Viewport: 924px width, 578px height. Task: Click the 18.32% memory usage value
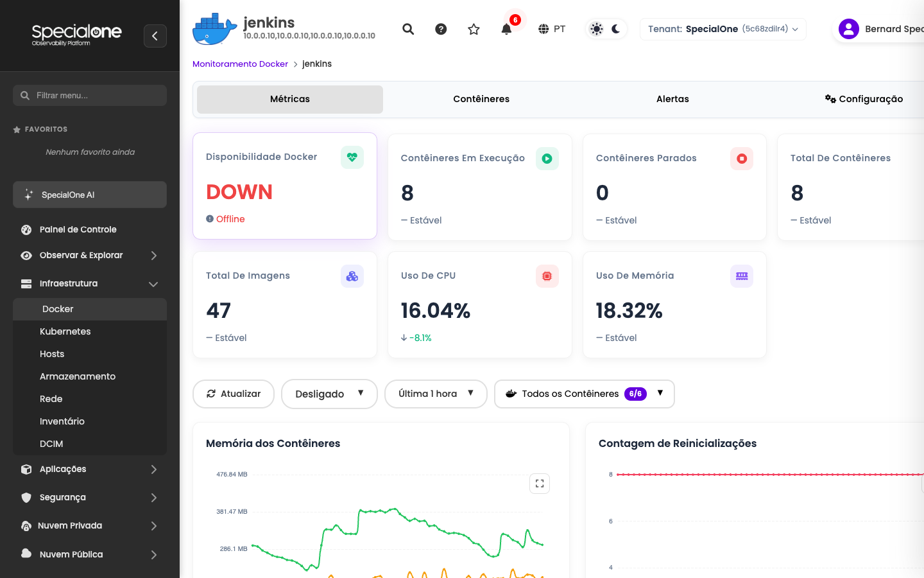tap(629, 311)
